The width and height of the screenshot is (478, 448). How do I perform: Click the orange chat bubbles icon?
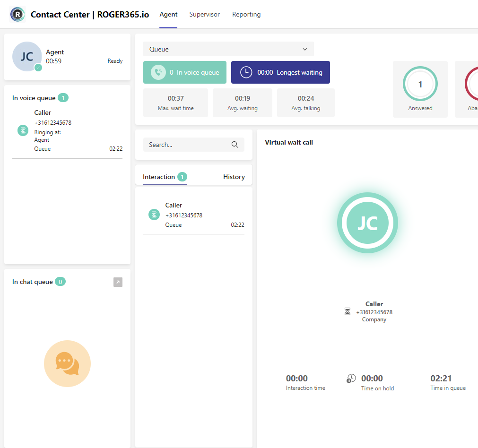[67, 363]
